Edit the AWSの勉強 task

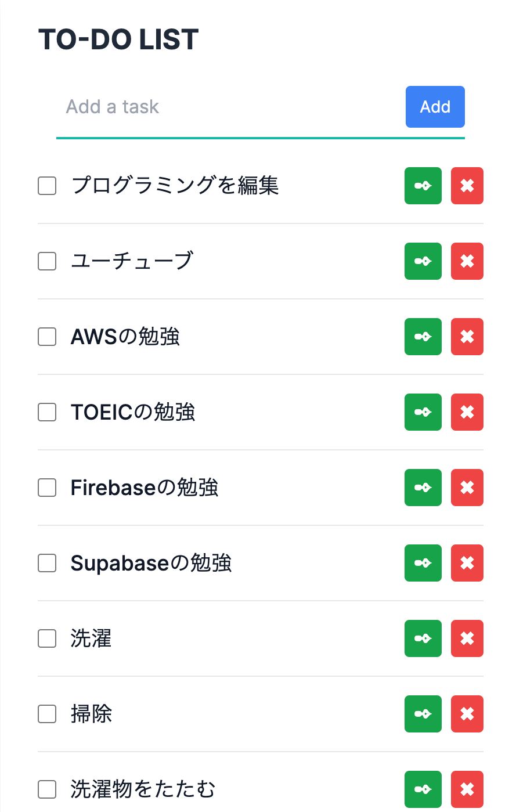pyautogui.click(x=423, y=337)
